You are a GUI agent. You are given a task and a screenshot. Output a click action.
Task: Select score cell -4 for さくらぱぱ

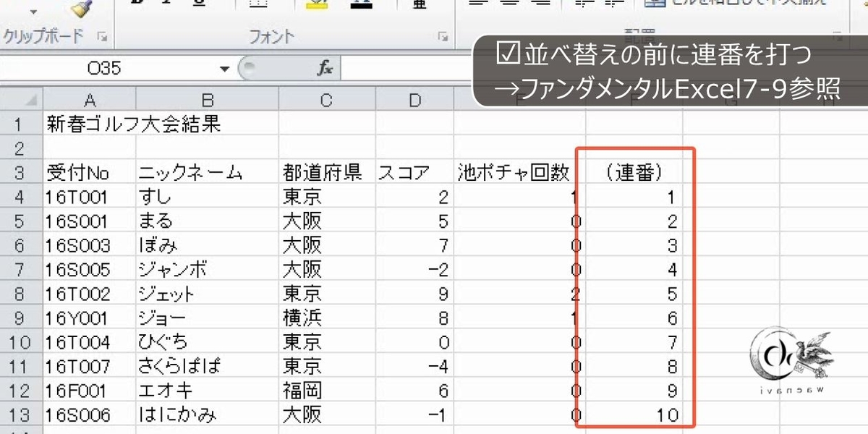coord(414,367)
